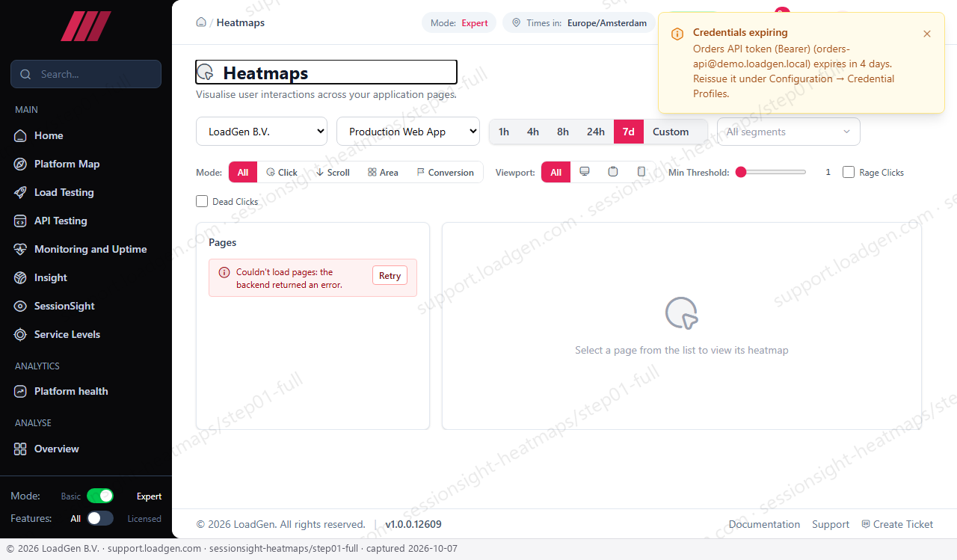Click the breadcrumb home icon
Screen dimensions: 957x560
pyautogui.click(x=201, y=22)
